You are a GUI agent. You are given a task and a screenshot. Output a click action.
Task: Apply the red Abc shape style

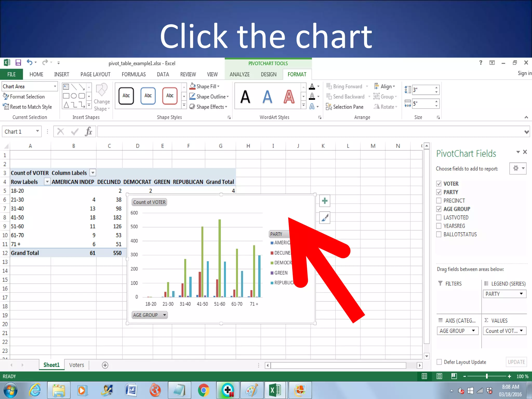click(170, 96)
